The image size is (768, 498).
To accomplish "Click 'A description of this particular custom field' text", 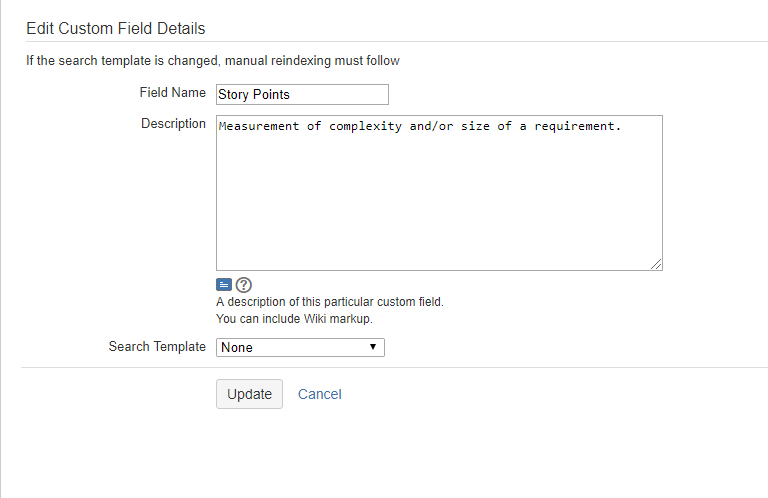I will [x=329, y=302].
